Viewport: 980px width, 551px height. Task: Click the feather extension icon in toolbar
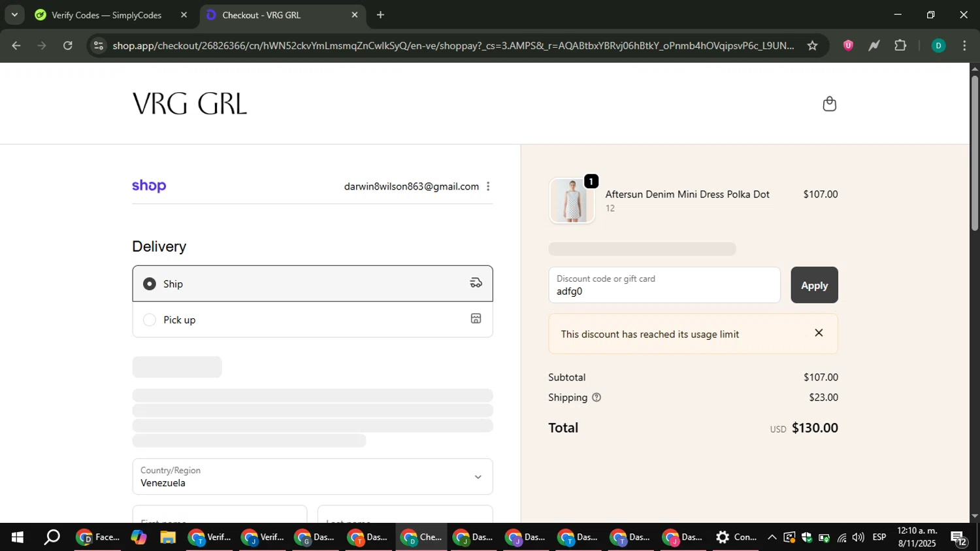click(x=874, y=46)
